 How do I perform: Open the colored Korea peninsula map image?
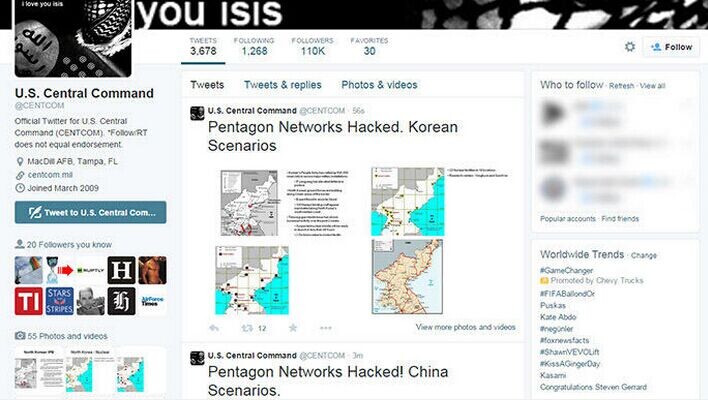click(x=407, y=277)
